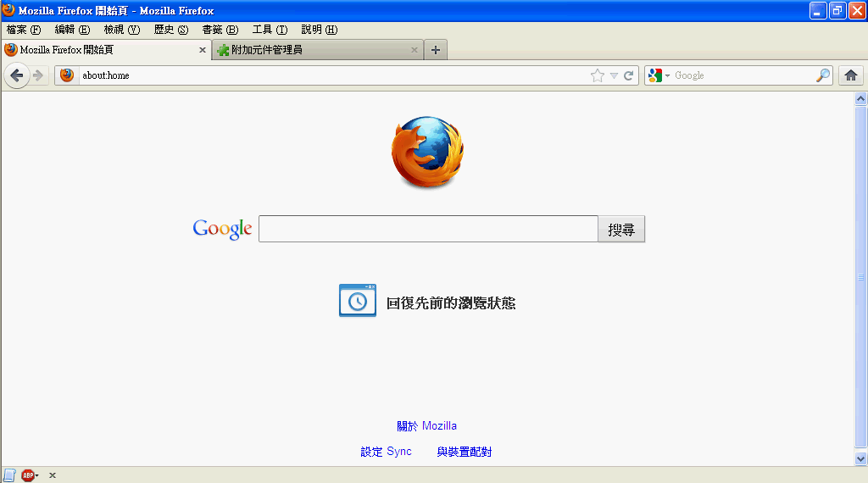Open the address bar history dropdown arrow
The image size is (868, 483).
tap(614, 75)
